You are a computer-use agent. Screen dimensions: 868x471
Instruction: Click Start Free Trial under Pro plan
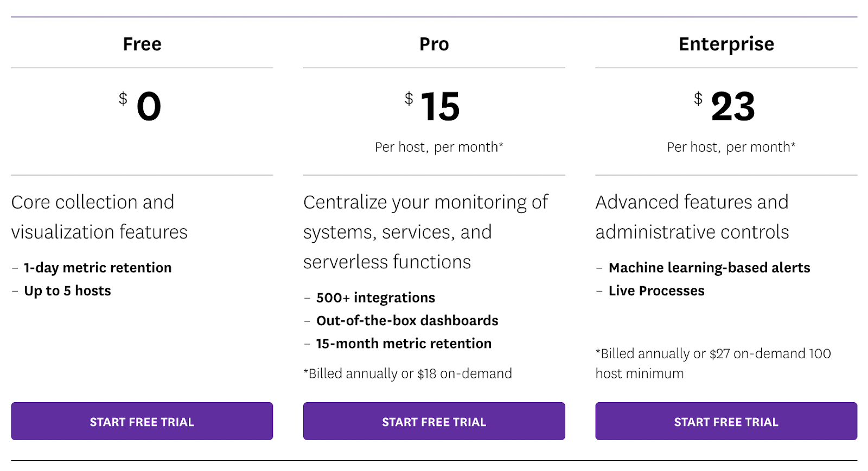[434, 421]
